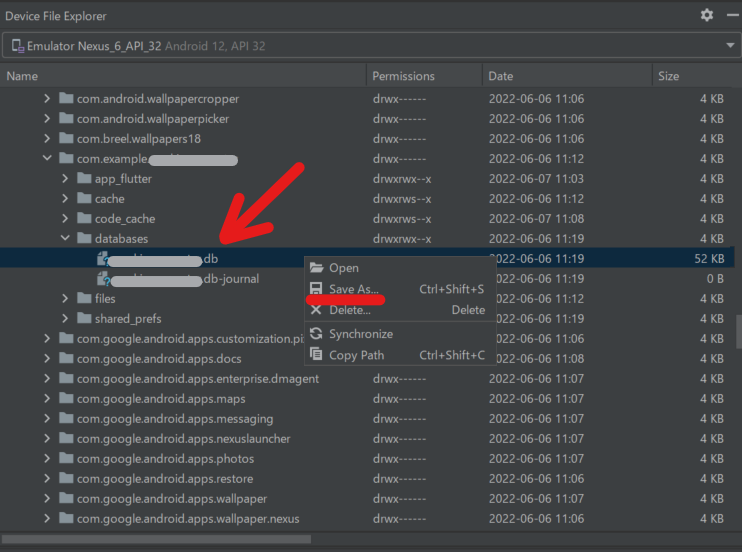Expand com.google.android.apps.maps folder
Image resolution: width=742 pixels, height=552 pixels.
point(46,398)
